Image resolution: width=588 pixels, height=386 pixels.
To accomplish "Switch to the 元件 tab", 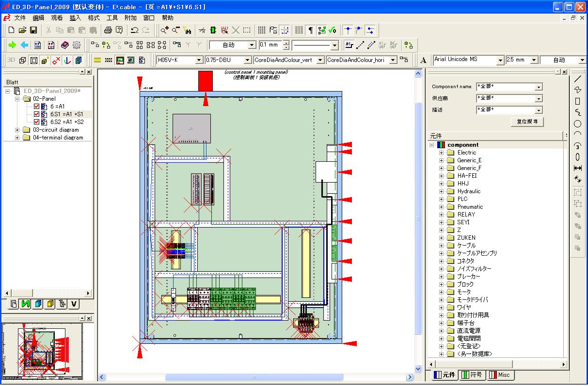I will (x=444, y=375).
